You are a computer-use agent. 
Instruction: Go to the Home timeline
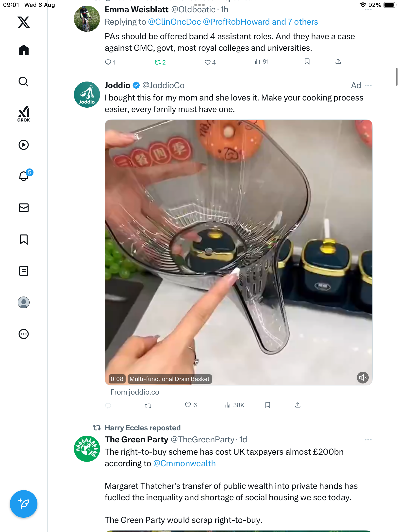point(24,50)
